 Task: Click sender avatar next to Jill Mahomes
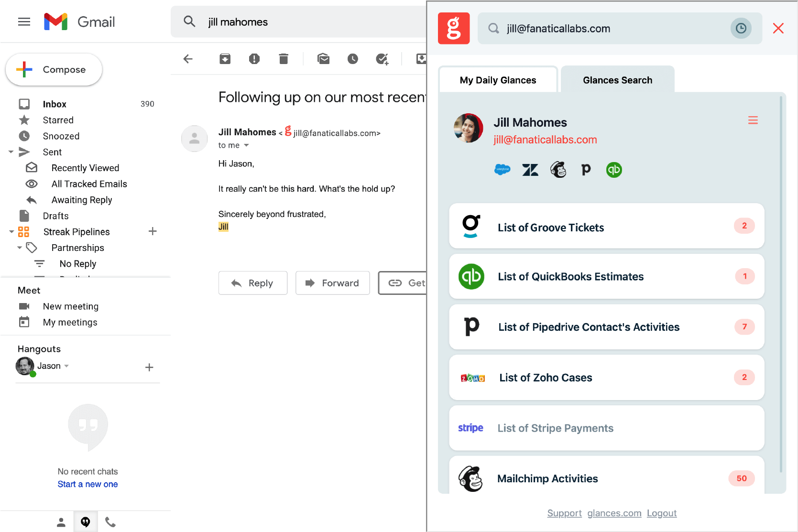click(x=194, y=139)
